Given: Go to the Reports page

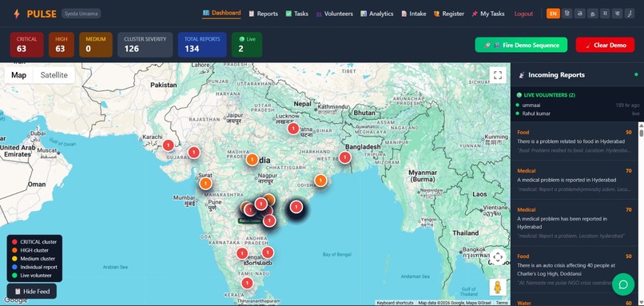Looking at the screenshot, I should pos(263,14).
